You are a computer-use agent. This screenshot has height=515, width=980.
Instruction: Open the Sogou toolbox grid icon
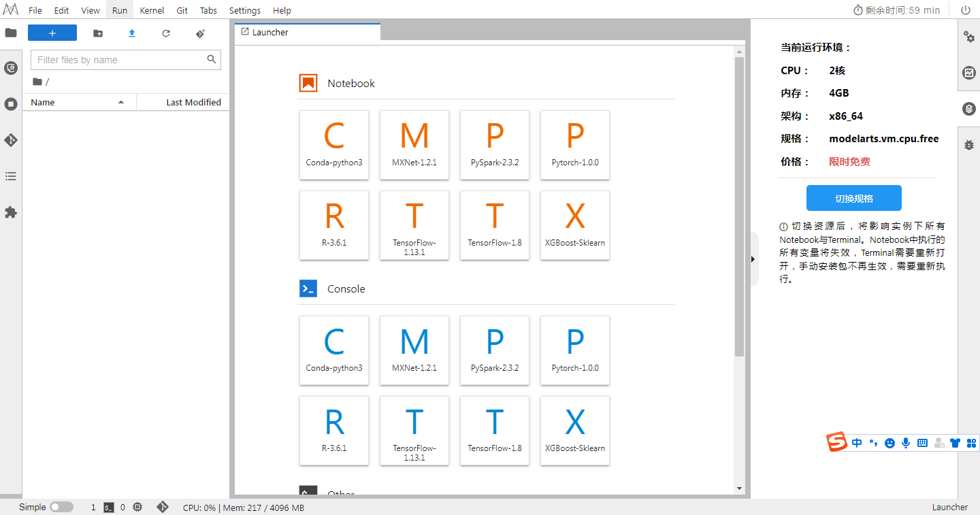(971, 443)
